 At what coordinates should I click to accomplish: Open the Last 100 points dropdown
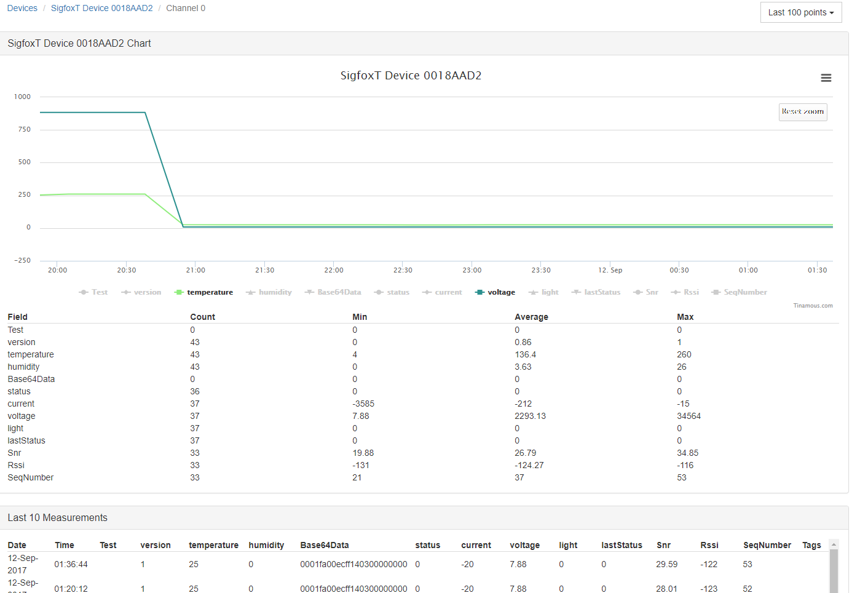click(800, 12)
